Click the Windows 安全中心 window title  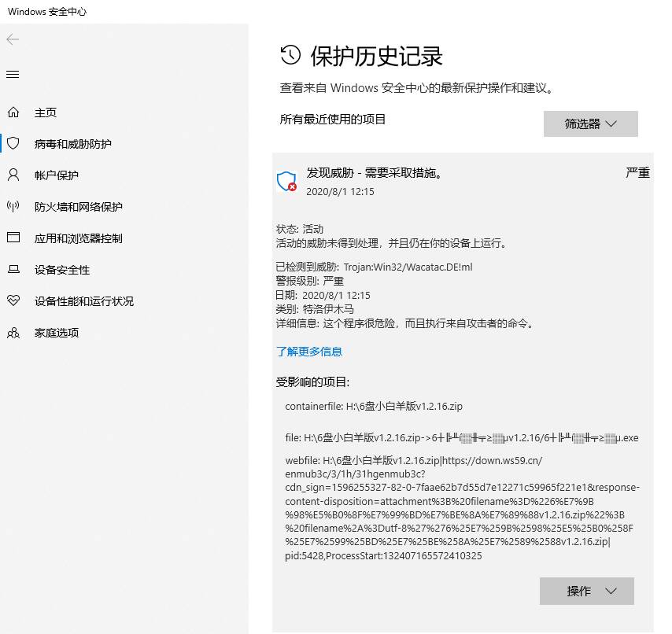tap(47, 12)
